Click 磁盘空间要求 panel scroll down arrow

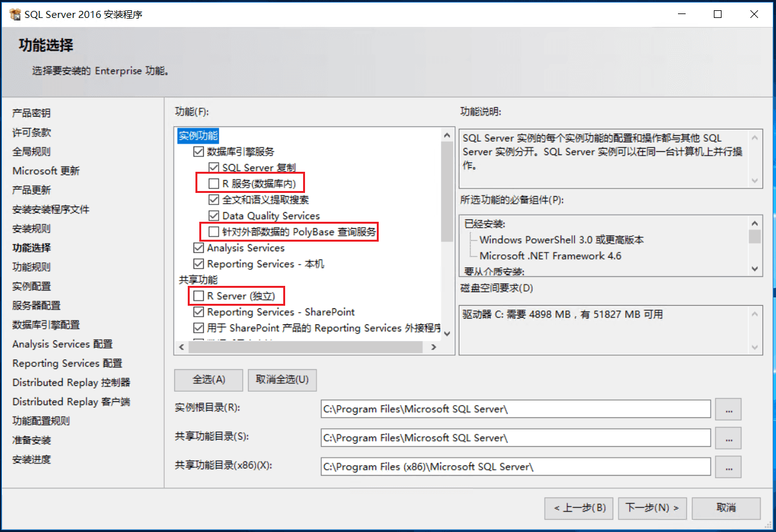tap(755, 347)
